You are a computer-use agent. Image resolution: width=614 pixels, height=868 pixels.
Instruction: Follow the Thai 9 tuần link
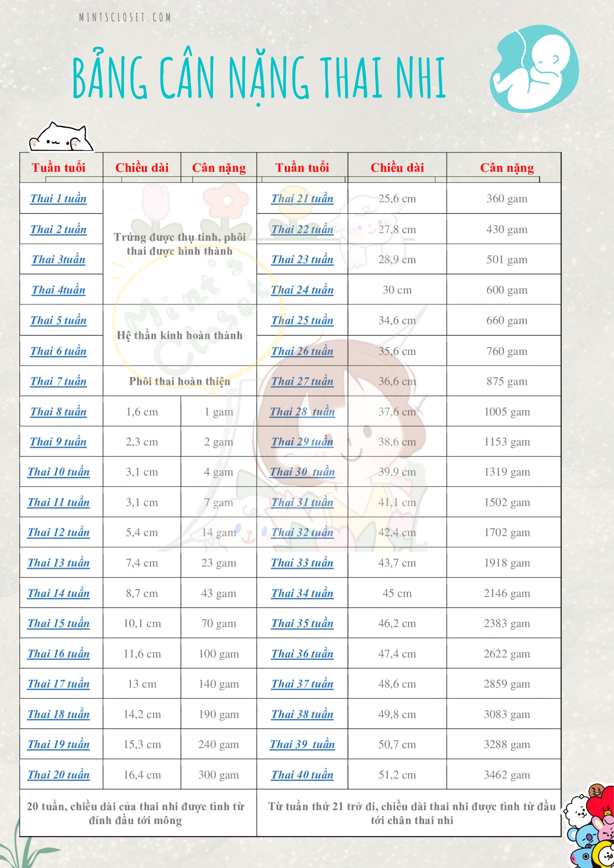[58, 442]
